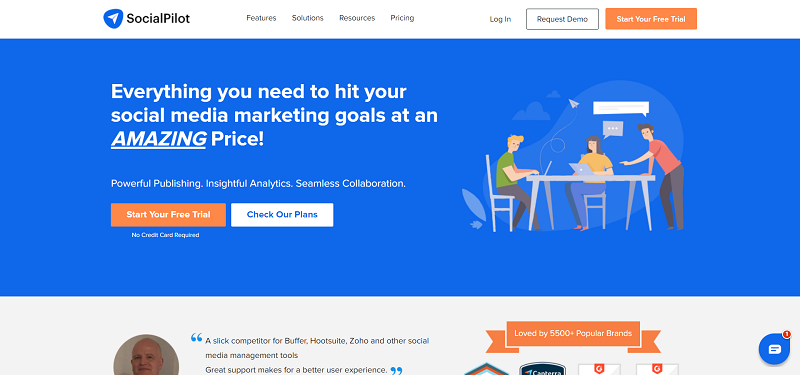Open the live chat widget icon
The width and height of the screenshot is (800, 375).
774,349
